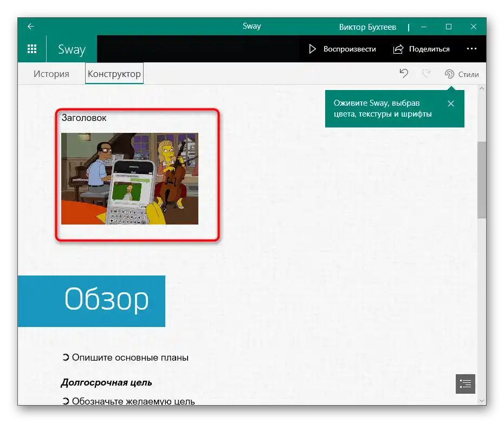Viewport: 504px width, 423px height.
Task: Play the Sway with Воспроизвести
Action: click(343, 49)
